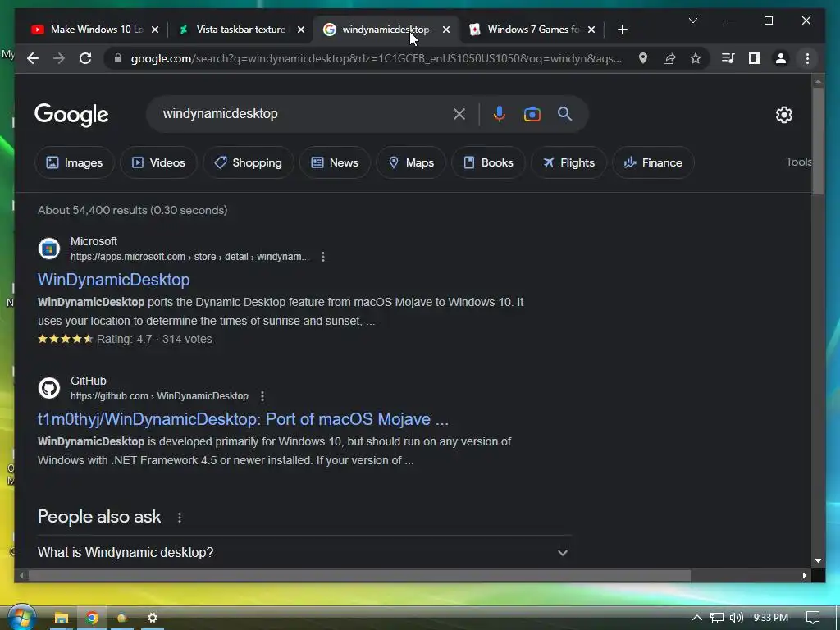
Task: Reload the page with refresh icon
Action: tap(85, 58)
